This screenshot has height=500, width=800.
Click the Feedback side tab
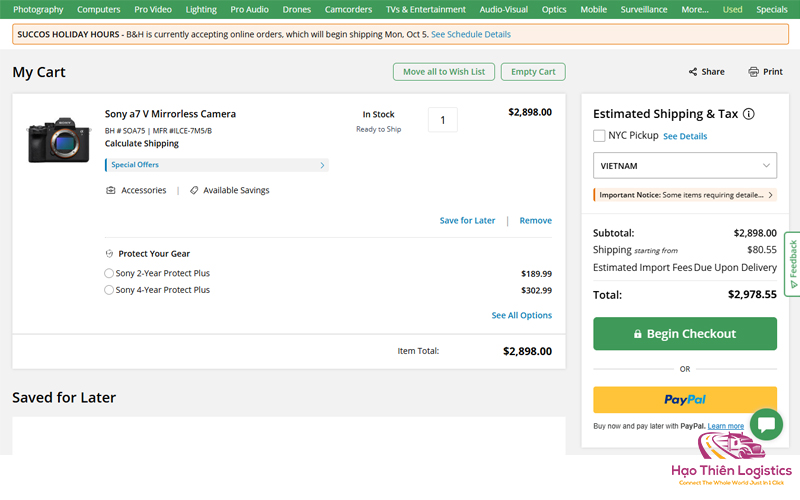pos(792,264)
